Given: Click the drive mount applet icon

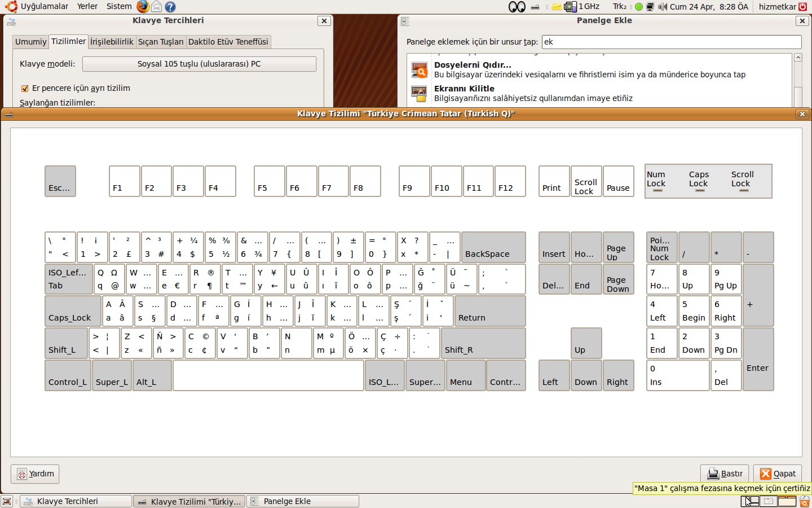Looking at the screenshot, I should click(x=536, y=7).
